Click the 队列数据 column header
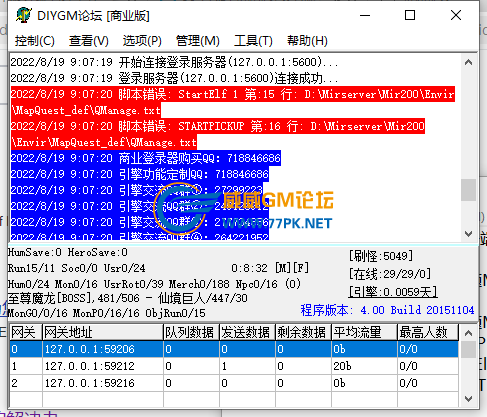The width and height of the screenshot is (487, 417). point(191,332)
